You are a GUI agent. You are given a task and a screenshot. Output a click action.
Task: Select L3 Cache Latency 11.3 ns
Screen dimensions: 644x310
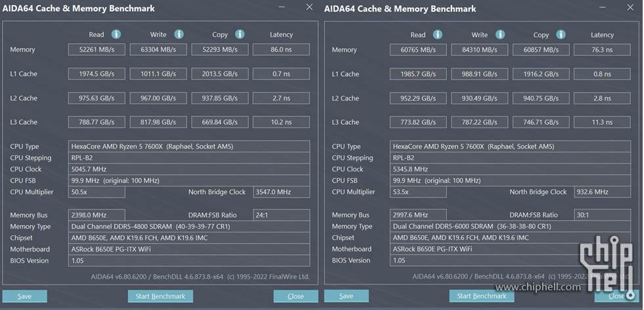click(x=602, y=122)
